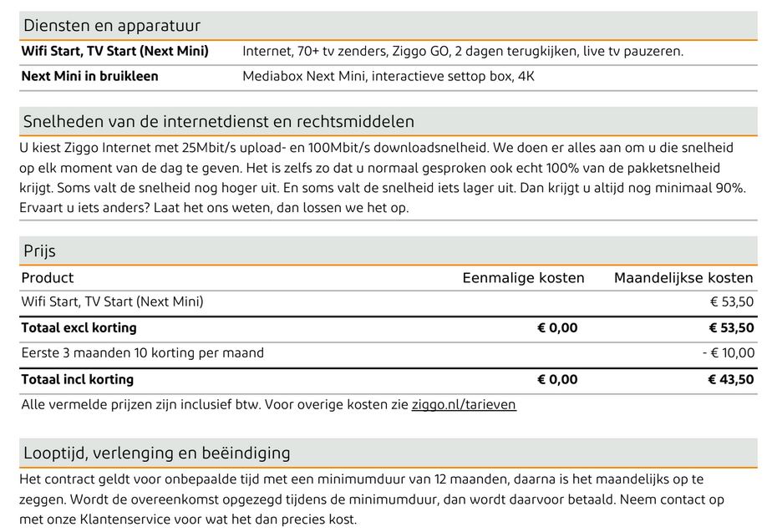772x532 pixels.
Task: Click the "Snelheden van de internetdienst" heading
Action: (219, 122)
